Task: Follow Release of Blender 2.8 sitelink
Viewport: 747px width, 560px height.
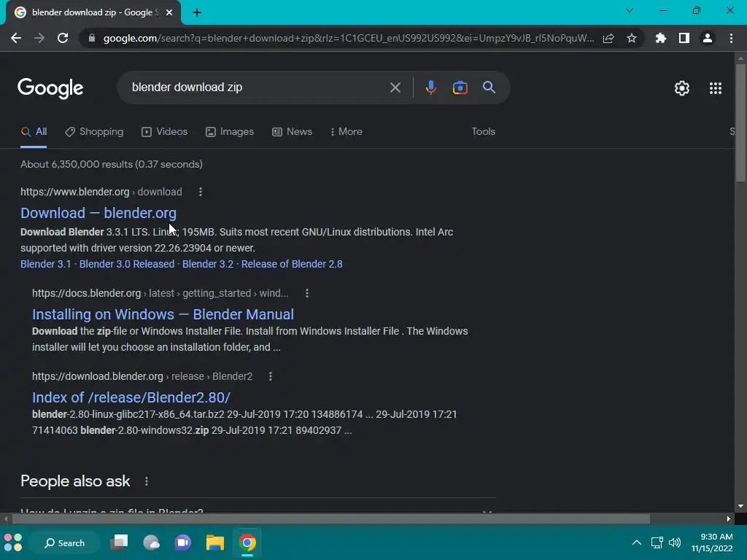Action: [x=292, y=264]
